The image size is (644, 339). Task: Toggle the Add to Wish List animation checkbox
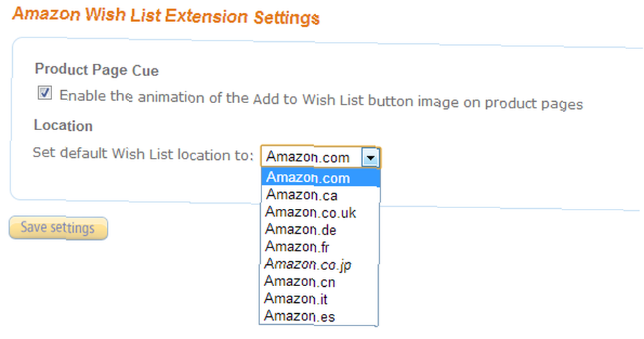click(44, 93)
